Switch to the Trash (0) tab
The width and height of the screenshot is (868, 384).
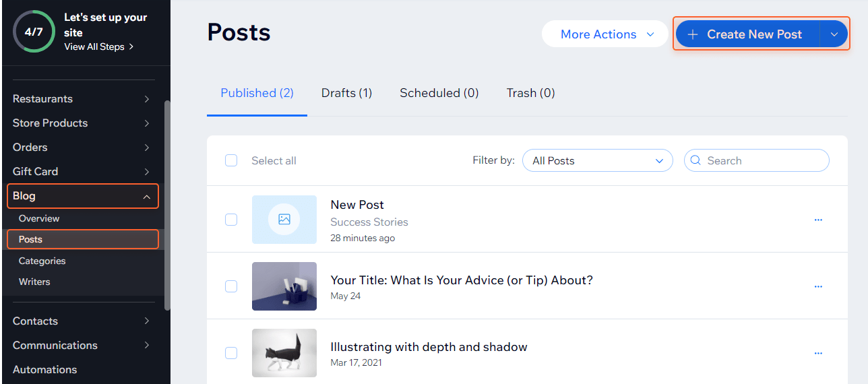[530, 93]
